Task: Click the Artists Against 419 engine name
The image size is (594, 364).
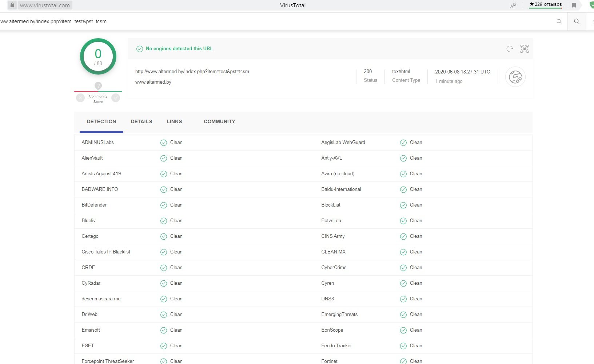Action: click(x=101, y=173)
